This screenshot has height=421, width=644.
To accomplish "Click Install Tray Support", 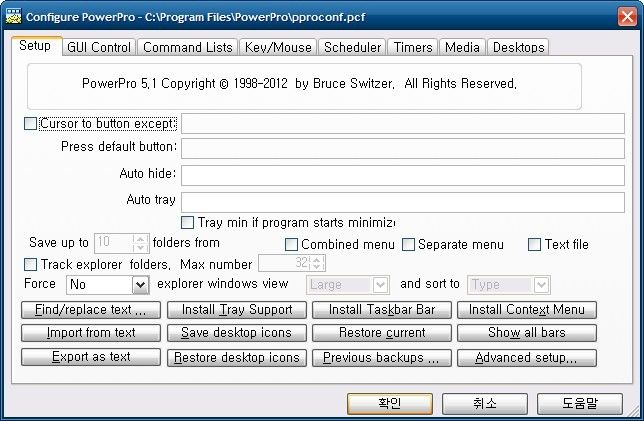I will pos(237,310).
